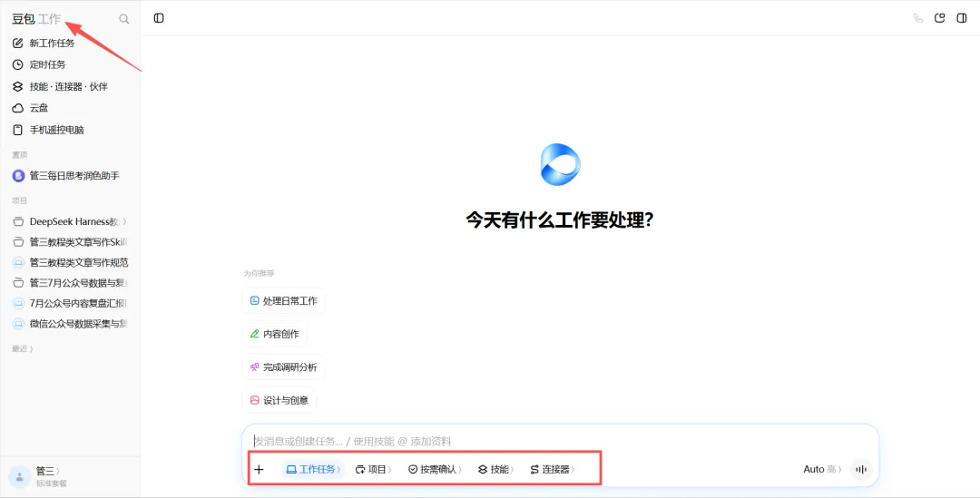Open the Auto 高 model dropdown
980x498 pixels.
pyautogui.click(x=822, y=469)
